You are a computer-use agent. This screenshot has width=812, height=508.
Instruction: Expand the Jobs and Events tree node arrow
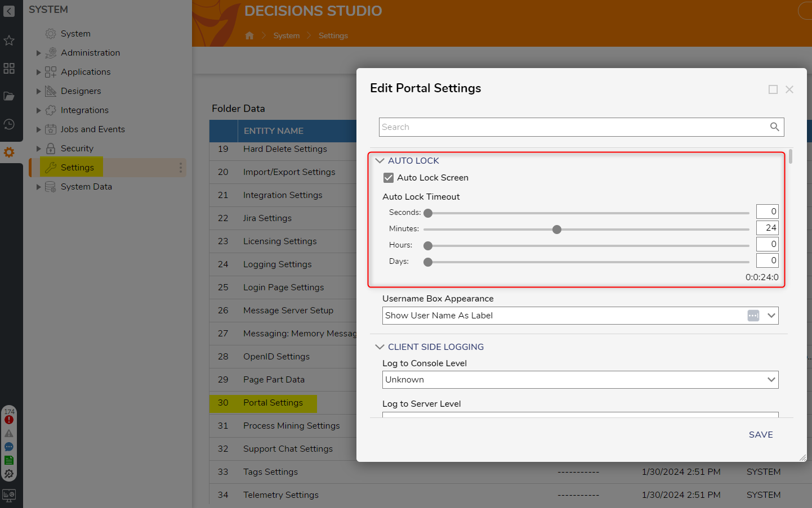[38, 129]
